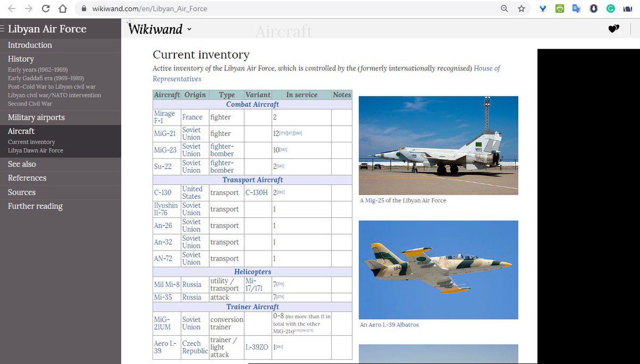The height and width of the screenshot is (364, 640).
Task: Bookmark this page with the star icon
Action: point(522,9)
